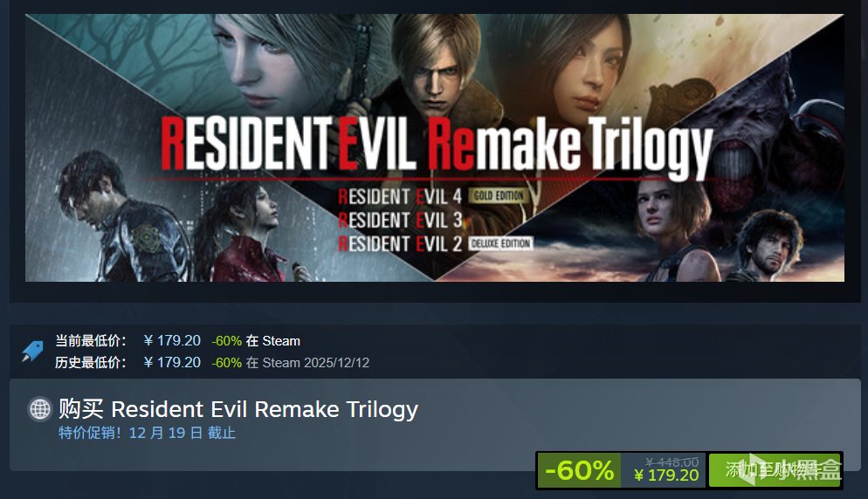The width and height of the screenshot is (868, 499).
Task: Add the trilogy bundle to the cart
Action: click(x=775, y=470)
